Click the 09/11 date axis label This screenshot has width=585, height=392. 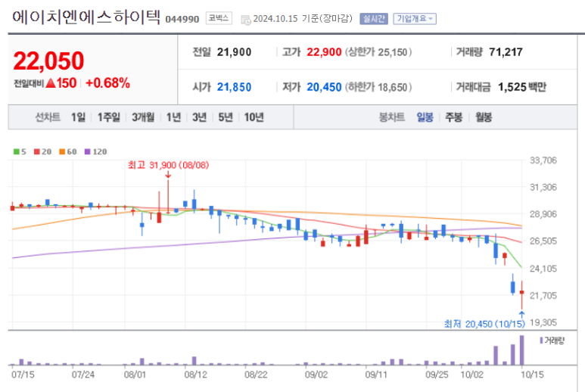(376, 375)
